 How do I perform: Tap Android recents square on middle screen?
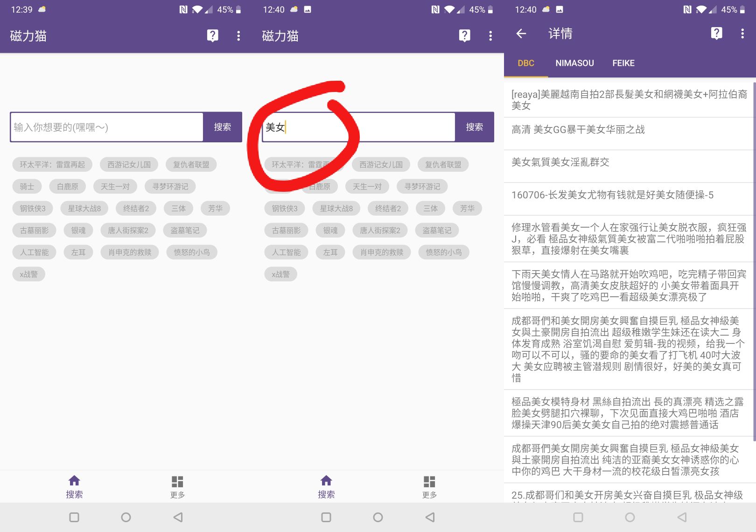[326, 517]
